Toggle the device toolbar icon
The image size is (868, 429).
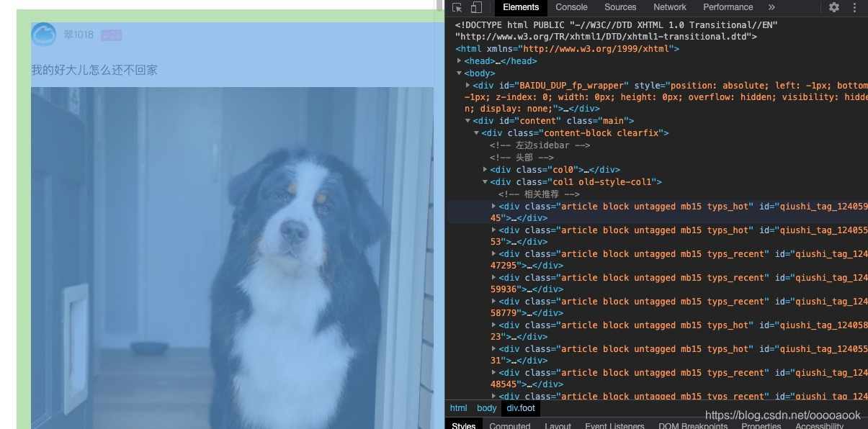(x=476, y=7)
